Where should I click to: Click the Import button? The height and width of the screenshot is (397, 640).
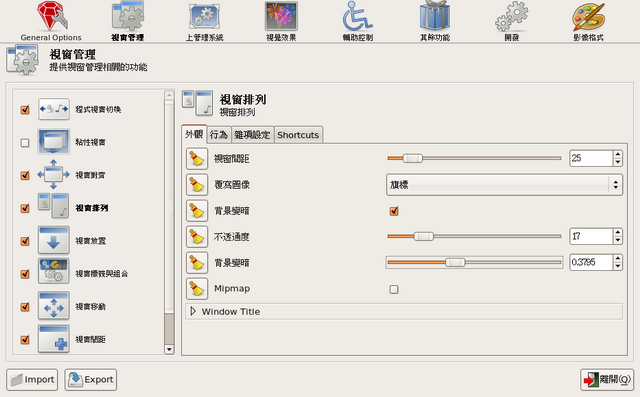tap(32, 379)
